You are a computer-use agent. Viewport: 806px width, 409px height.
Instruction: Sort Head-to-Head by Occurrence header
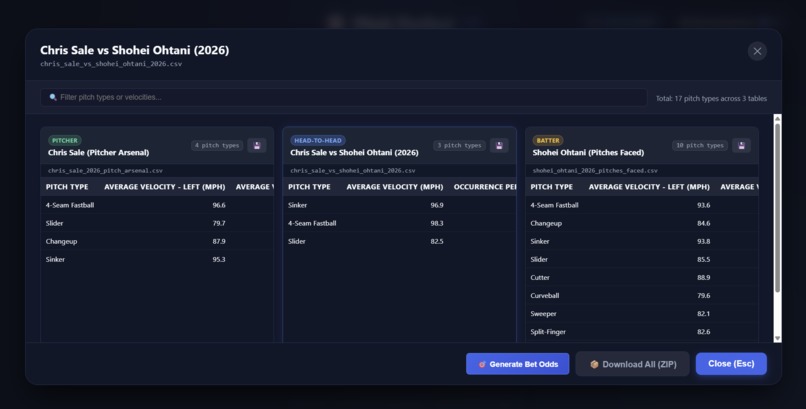[485, 187]
